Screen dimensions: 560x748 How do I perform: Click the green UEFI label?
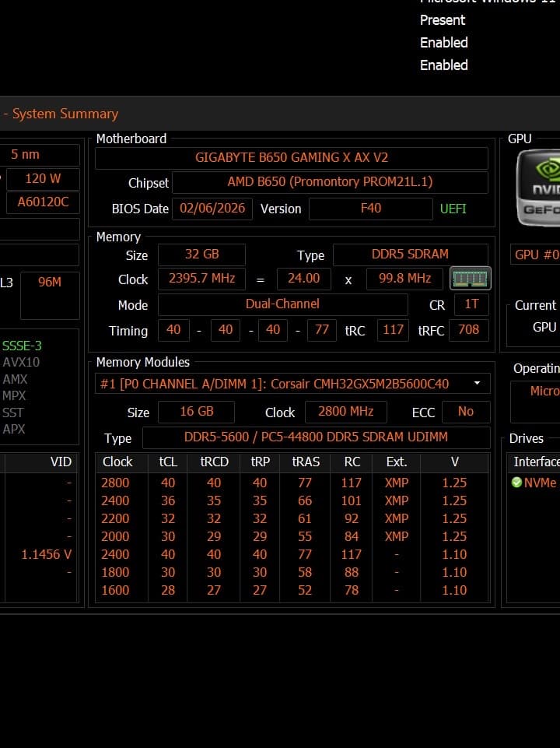click(x=453, y=209)
